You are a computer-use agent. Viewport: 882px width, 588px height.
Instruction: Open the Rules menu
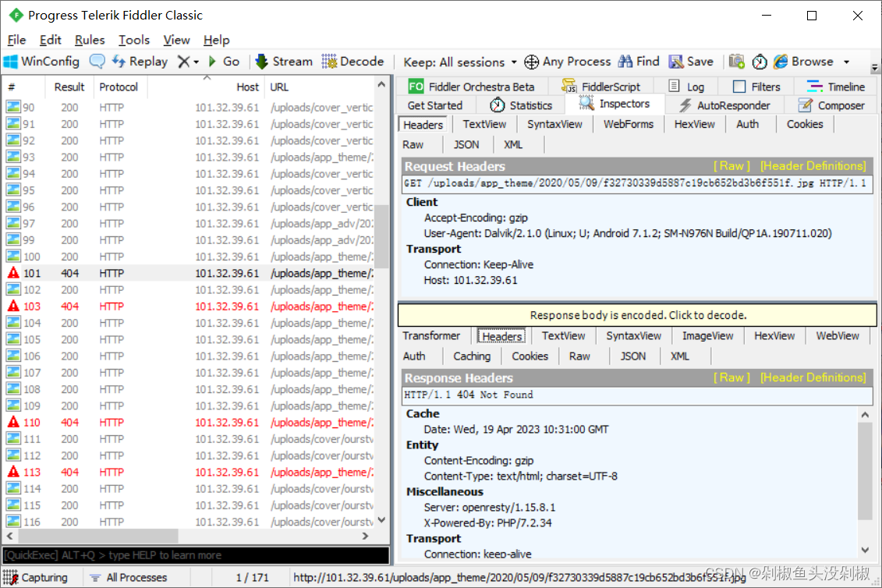point(90,40)
